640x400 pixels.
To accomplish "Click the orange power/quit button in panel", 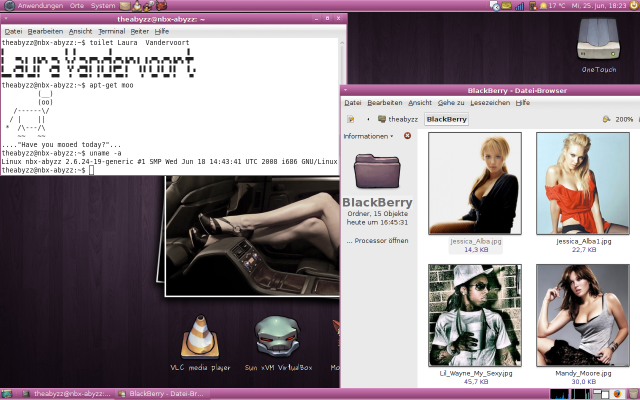I will 634,5.
